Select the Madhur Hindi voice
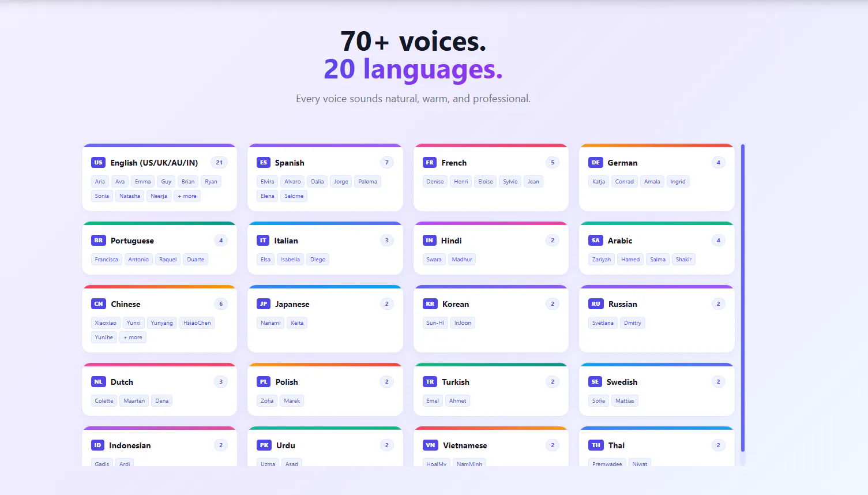Image resolution: width=868 pixels, height=495 pixels. [x=462, y=260]
